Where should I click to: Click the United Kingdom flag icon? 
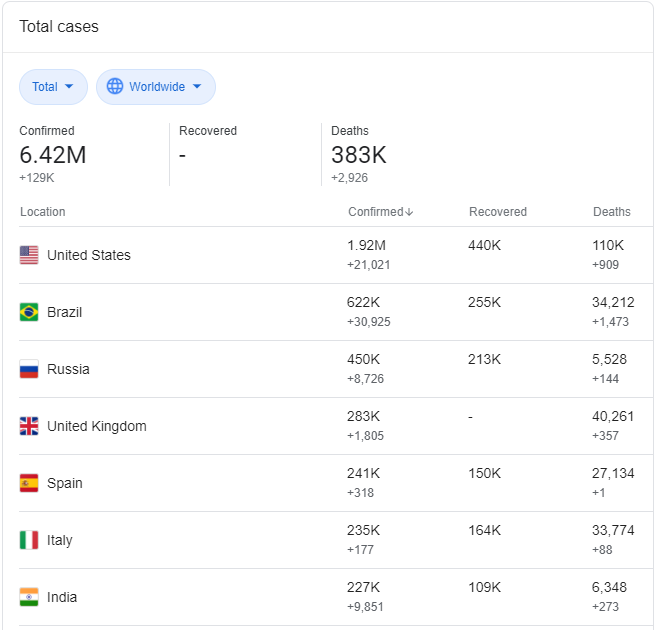(29, 426)
